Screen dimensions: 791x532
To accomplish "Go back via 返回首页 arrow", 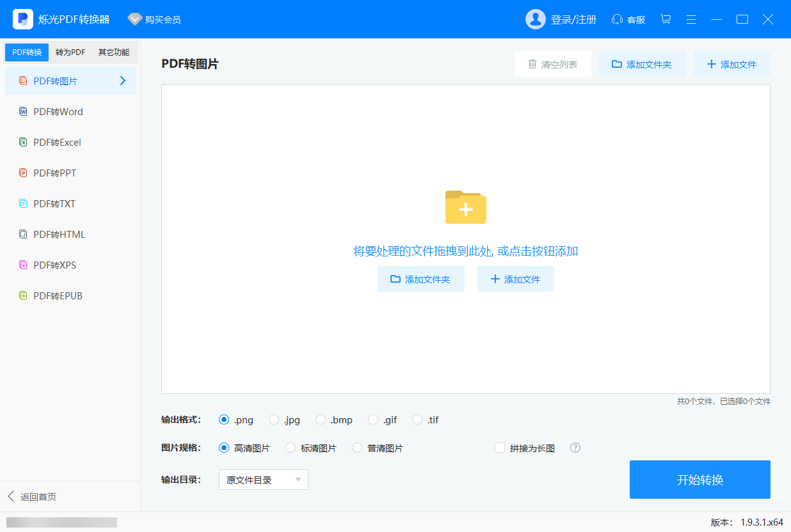I will (11, 497).
